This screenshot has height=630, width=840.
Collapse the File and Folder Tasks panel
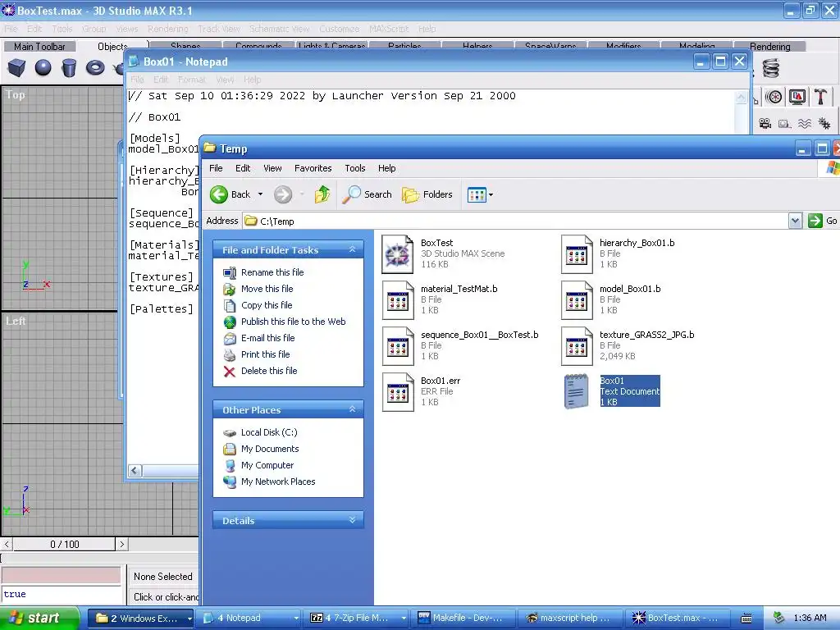(x=352, y=249)
